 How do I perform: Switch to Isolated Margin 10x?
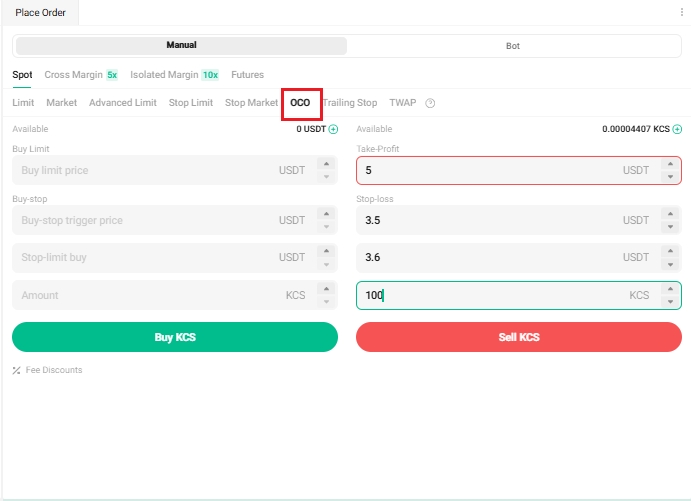[174, 75]
